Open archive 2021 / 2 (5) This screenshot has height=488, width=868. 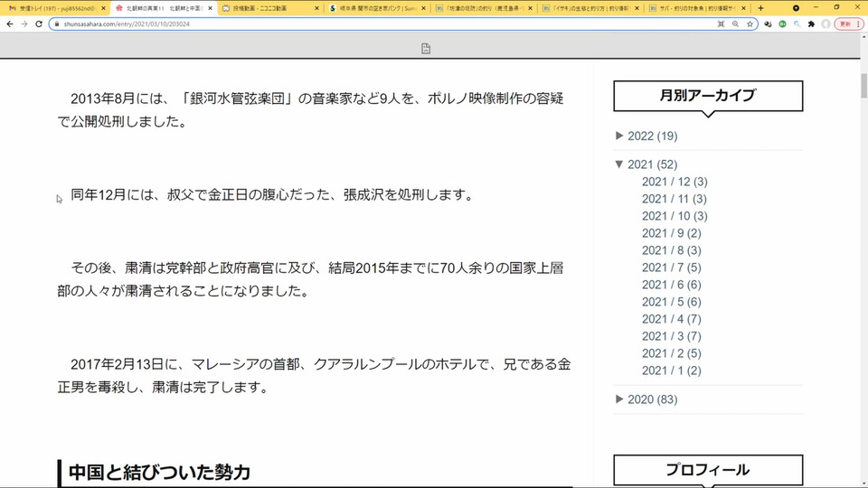pyautogui.click(x=672, y=353)
